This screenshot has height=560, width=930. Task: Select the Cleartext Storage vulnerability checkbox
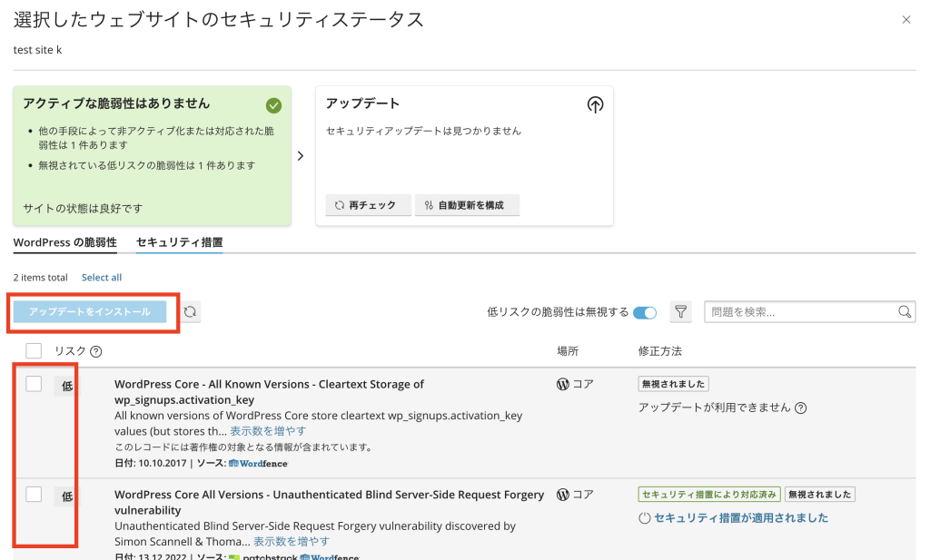click(x=34, y=384)
